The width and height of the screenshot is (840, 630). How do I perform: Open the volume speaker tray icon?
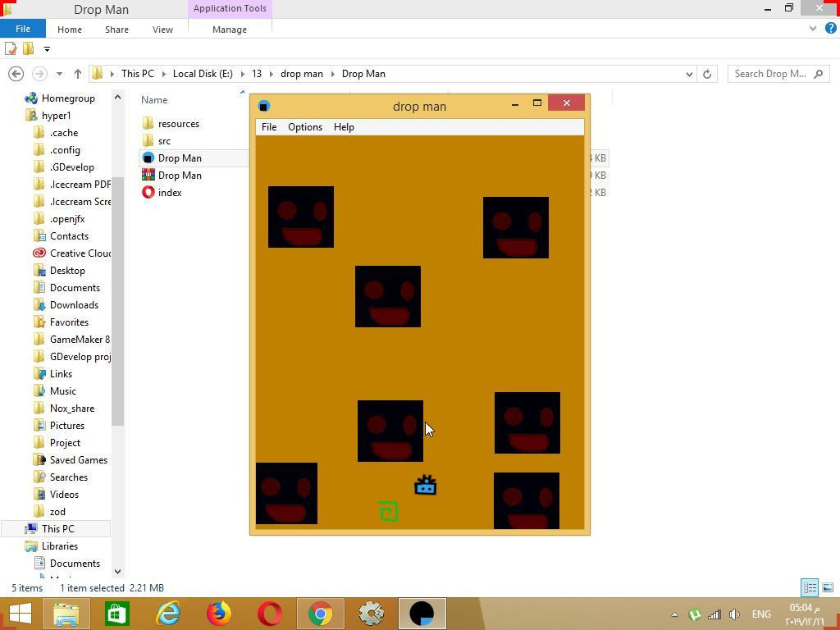pyautogui.click(x=735, y=614)
